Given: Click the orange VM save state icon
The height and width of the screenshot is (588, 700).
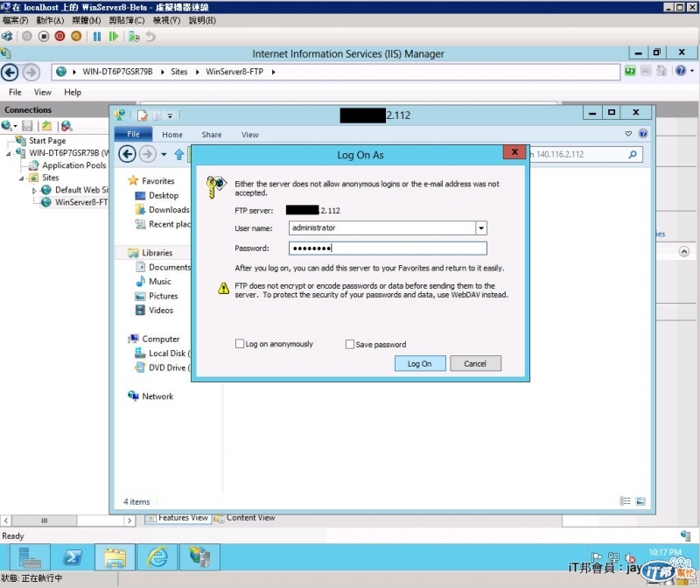Looking at the screenshot, I should (x=76, y=36).
